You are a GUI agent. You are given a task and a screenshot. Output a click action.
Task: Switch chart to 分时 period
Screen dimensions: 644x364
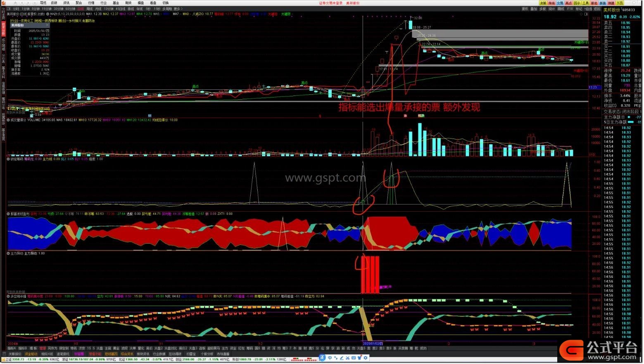(16, 9)
